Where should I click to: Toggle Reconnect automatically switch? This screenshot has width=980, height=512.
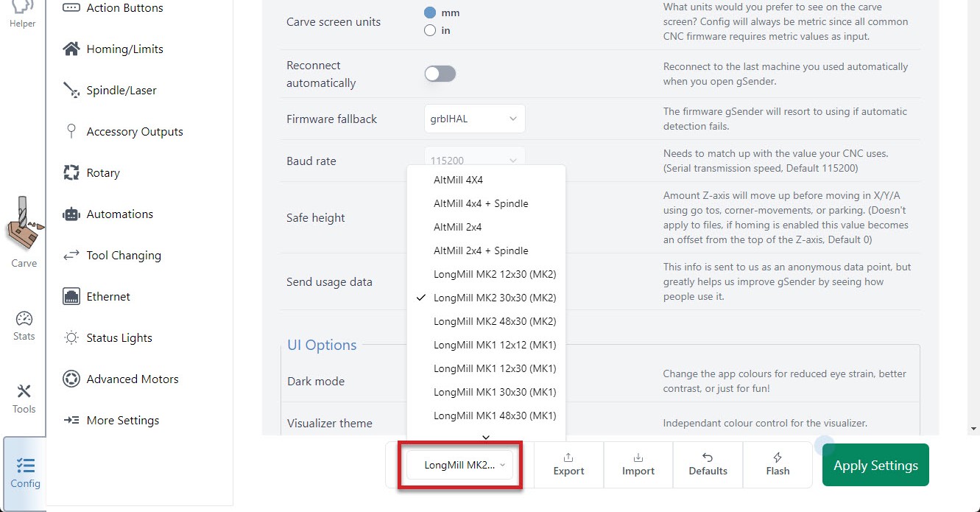coord(440,74)
